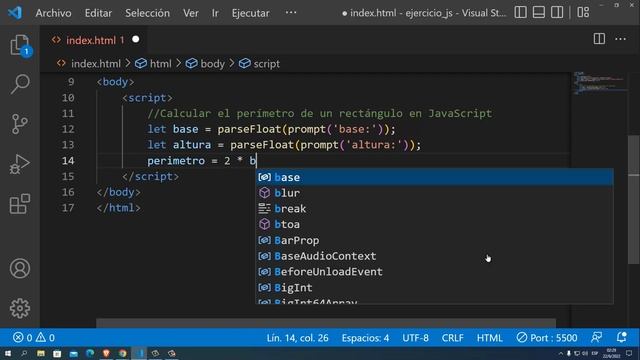This screenshot has height=360, width=640.
Task: Select the base suggestion
Action: coord(434,177)
